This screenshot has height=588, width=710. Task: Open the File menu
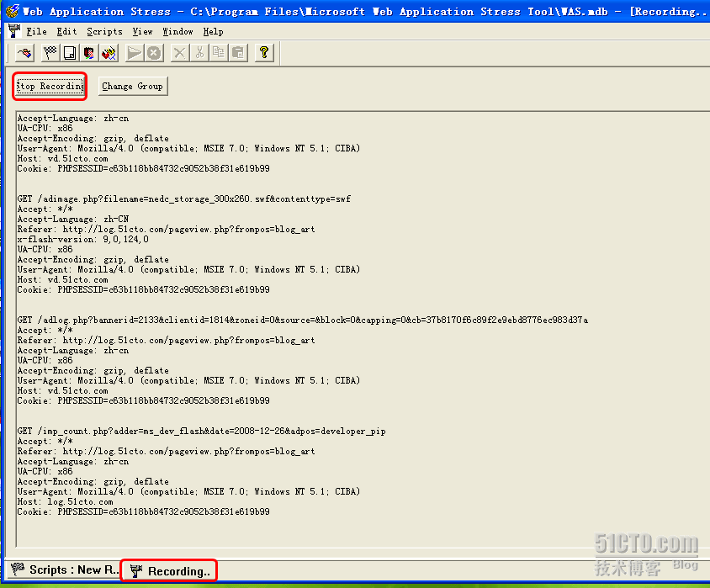click(x=36, y=32)
